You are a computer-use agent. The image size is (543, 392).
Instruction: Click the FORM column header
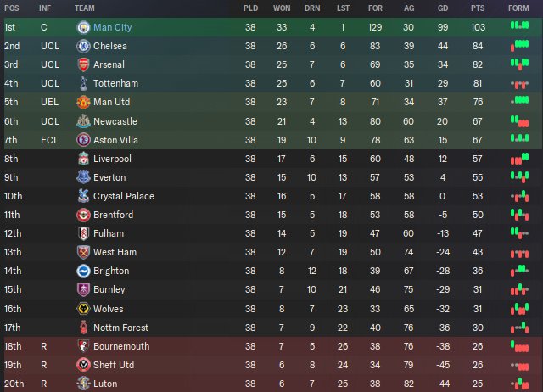[x=518, y=8]
